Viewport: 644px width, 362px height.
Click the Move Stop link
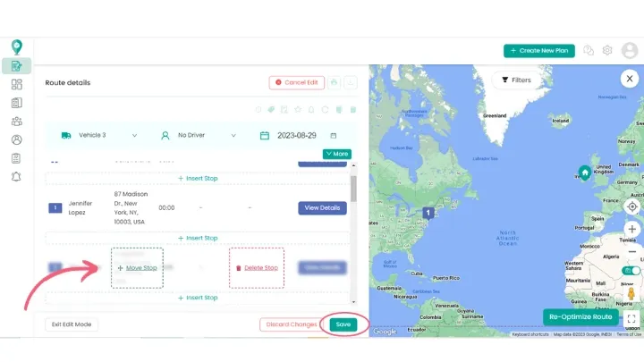click(x=138, y=267)
